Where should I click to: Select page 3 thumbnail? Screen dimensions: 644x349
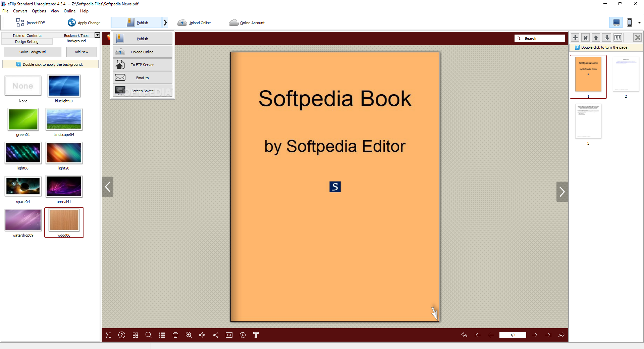[588, 121]
